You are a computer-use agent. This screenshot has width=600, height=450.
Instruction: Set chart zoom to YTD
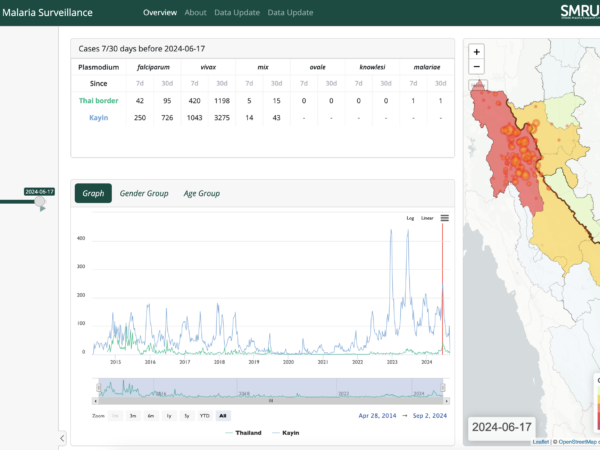tap(205, 416)
